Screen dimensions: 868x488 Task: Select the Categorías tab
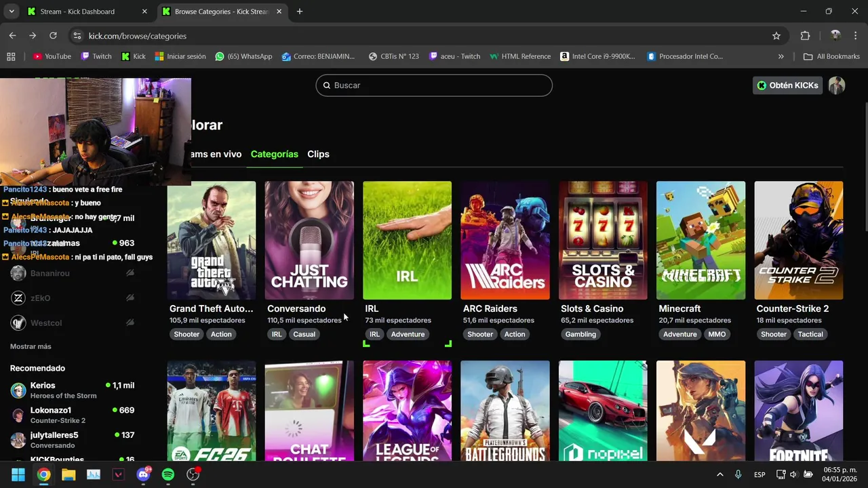click(x=275, y=154)
